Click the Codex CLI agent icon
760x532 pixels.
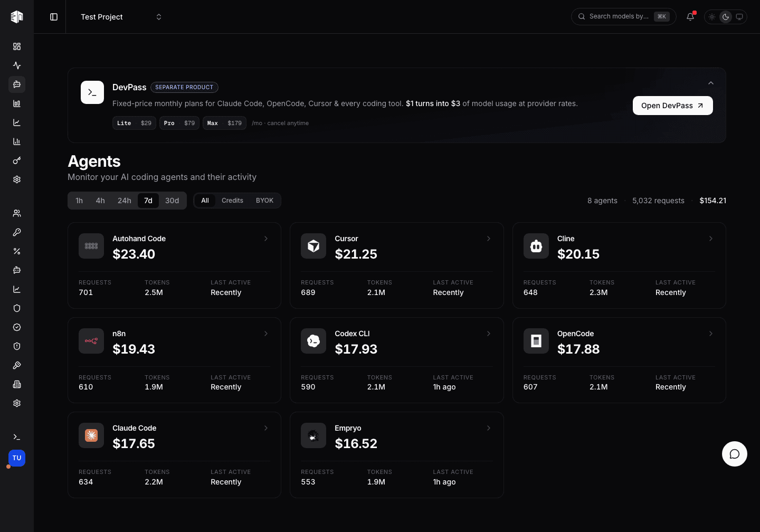(313, 341)
